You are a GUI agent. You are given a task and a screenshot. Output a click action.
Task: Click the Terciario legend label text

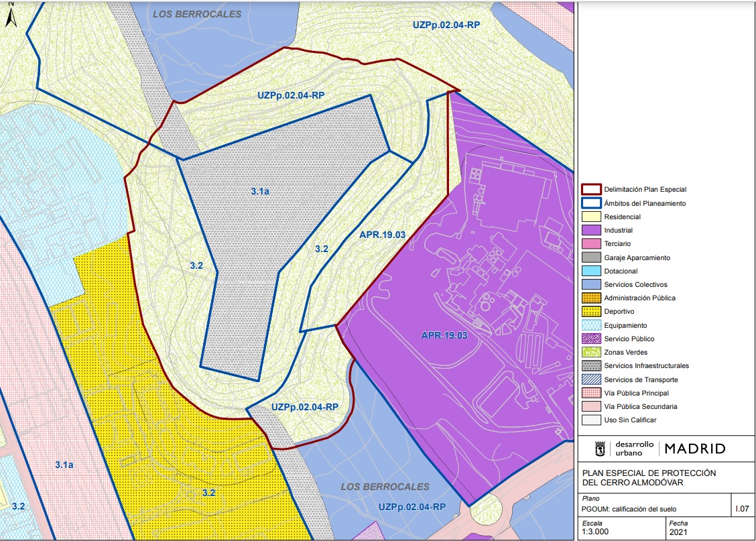[617, 244]
